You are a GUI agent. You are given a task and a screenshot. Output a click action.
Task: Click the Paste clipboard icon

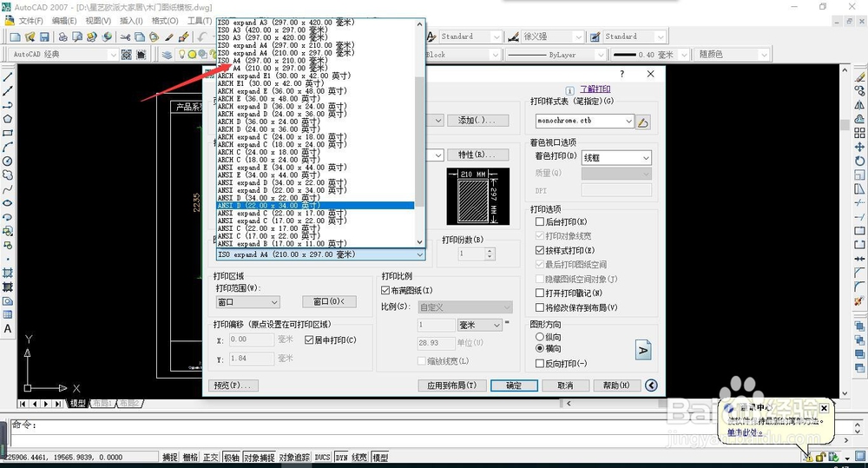pyautogui.click(x=155, y=36)
